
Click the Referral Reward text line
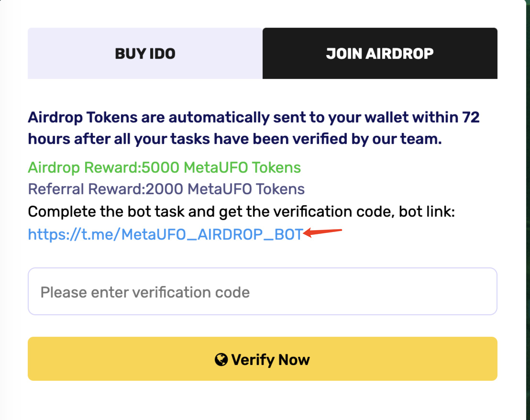(x=166, y=189)
